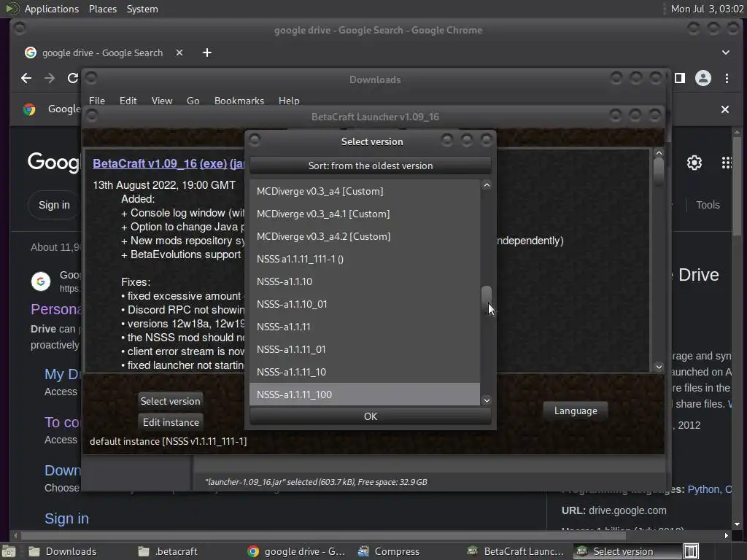Click show desktop icon in taskbar
This screenshot has height=560, width=747.
click(9, 551)
